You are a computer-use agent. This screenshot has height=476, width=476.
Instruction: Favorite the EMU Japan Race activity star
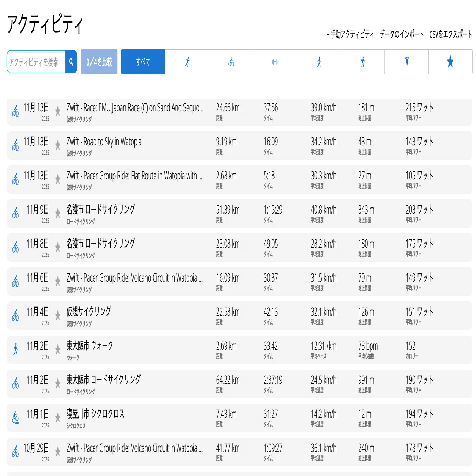58,111
